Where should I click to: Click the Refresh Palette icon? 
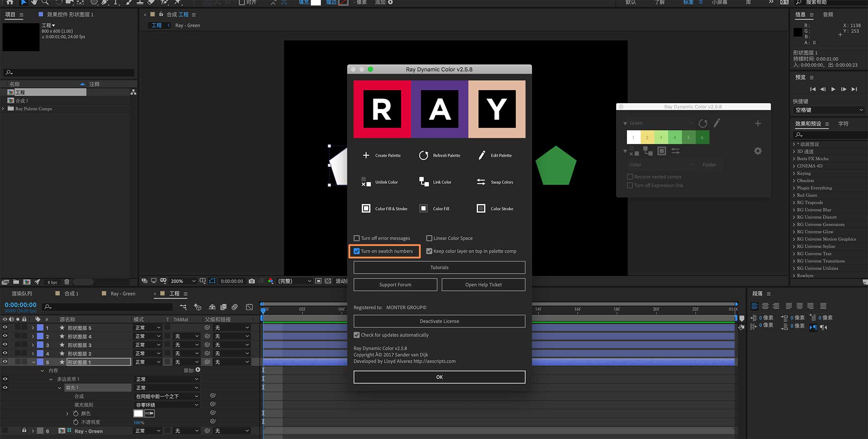coord(424,155)
